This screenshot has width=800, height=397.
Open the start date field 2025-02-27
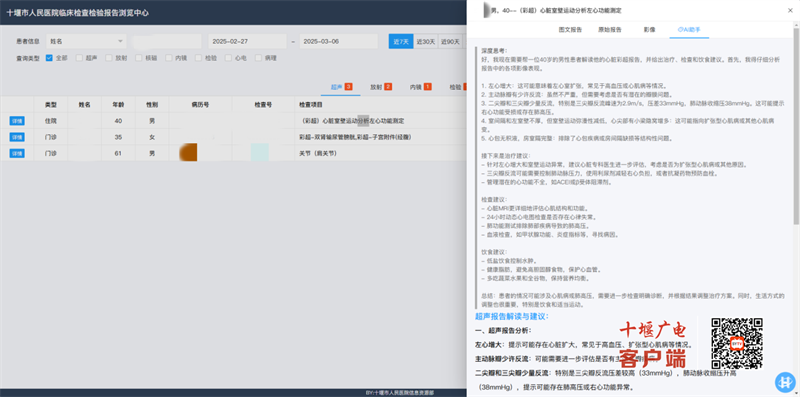[x=247, y=41]
